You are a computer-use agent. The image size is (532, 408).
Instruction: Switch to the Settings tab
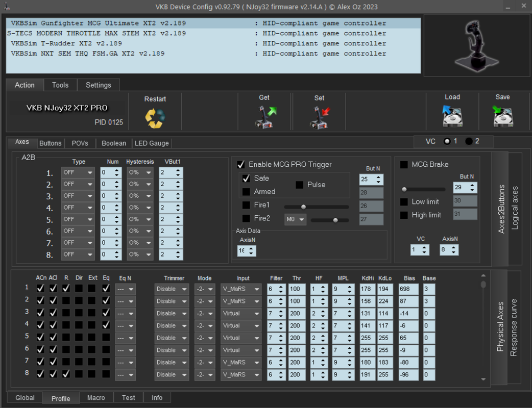99,85
